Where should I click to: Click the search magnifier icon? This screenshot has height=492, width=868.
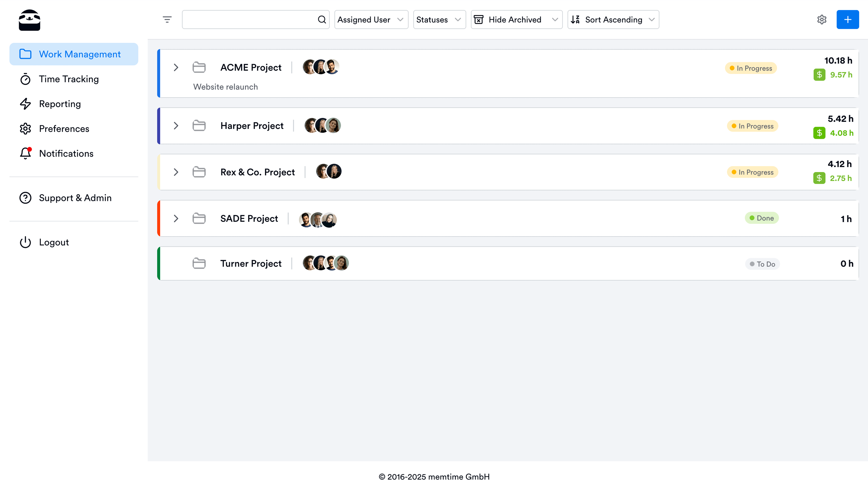[x=322, y=20]
